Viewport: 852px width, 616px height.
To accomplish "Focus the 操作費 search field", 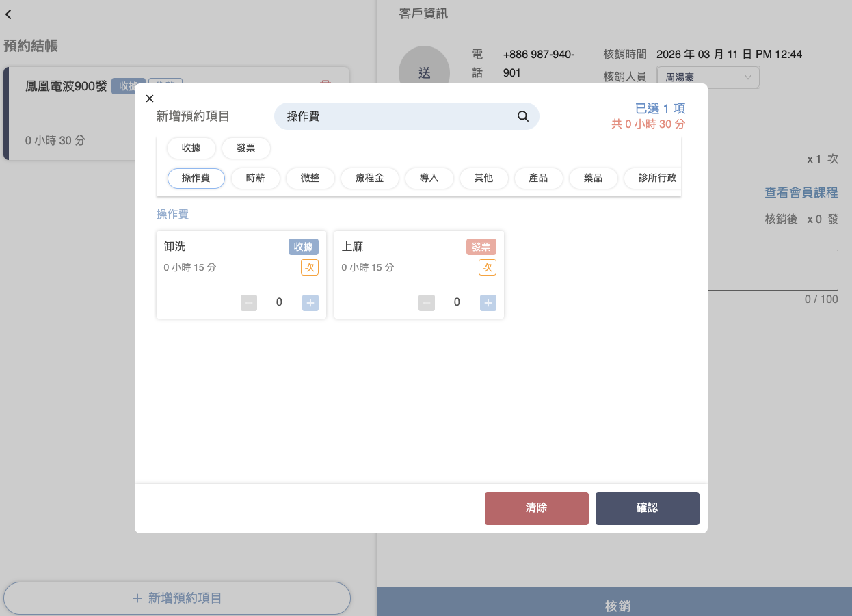I will pyautogui.click(x=397, y=116).
